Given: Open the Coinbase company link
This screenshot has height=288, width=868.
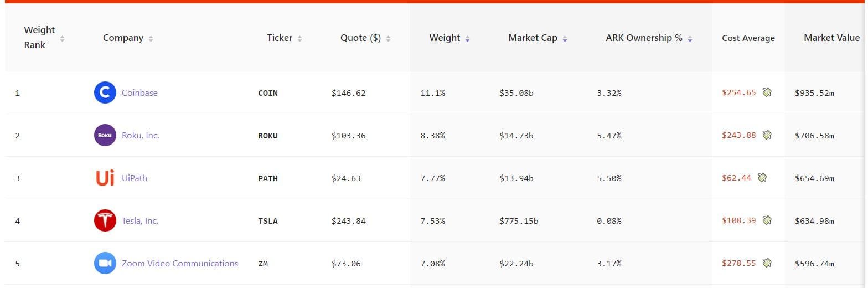Looking at the screenshot, I should pyautogui.click(x=139, y=93).
